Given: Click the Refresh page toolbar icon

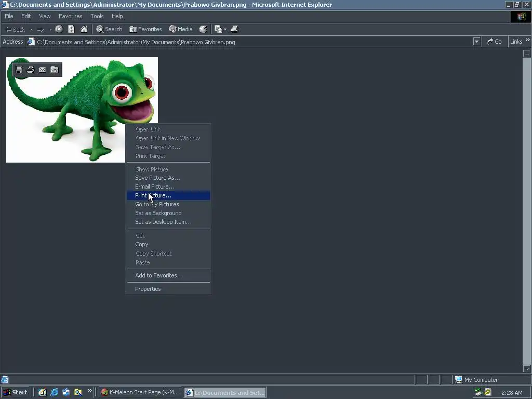Looking at the screenshot, I should click(71, 29).
